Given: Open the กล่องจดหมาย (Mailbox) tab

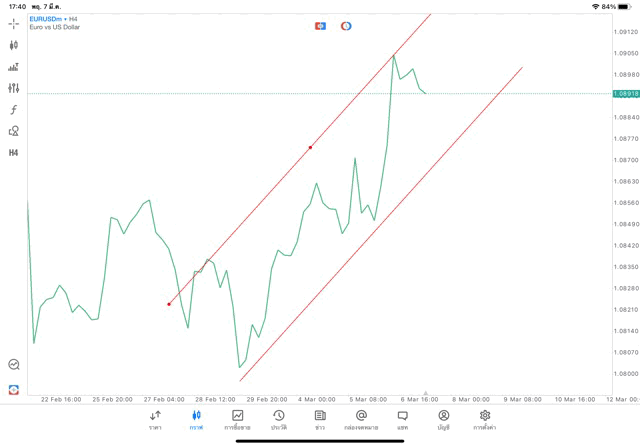Looking at the screenshot, I should [x=361, y=420].
